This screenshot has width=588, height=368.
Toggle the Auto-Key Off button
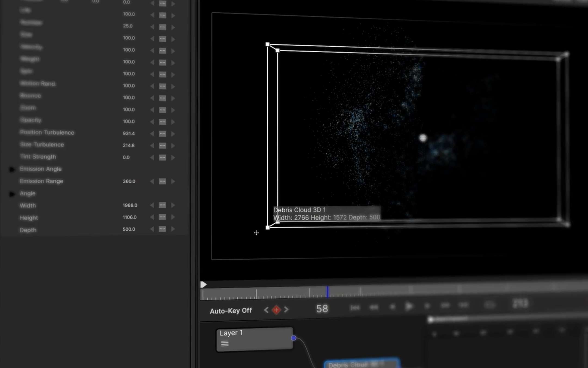tap(231, 311)
